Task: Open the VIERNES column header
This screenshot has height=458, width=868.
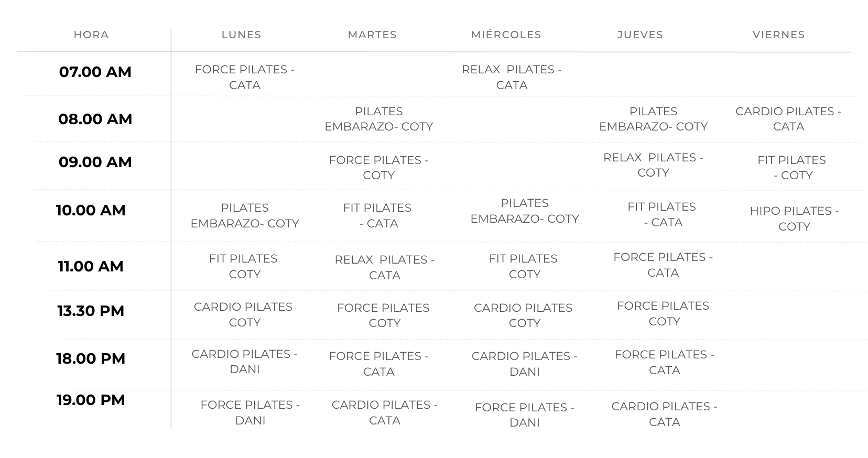Action: coord(778,35)
